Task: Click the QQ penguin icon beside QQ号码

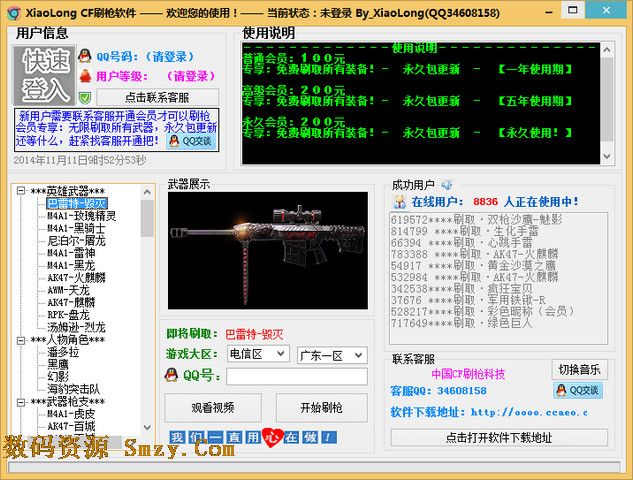Action: point(85,56)
